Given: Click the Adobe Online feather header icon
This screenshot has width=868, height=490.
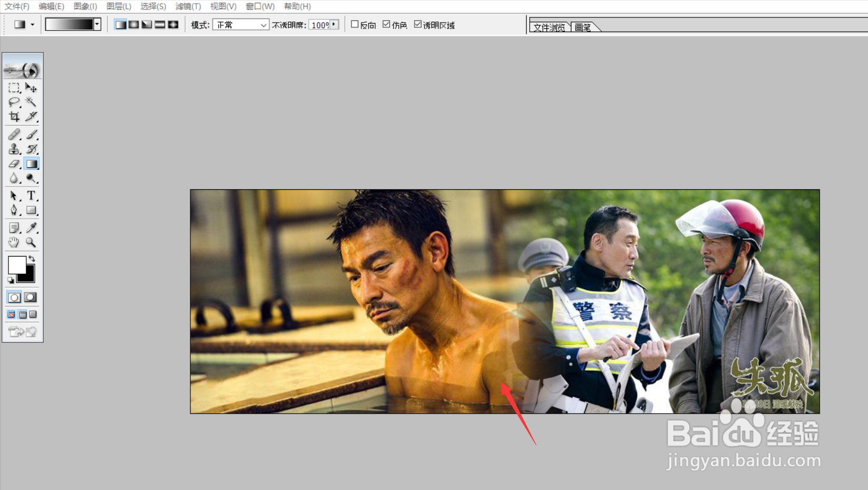Looking at the screenshot, I should coord(22,69).
